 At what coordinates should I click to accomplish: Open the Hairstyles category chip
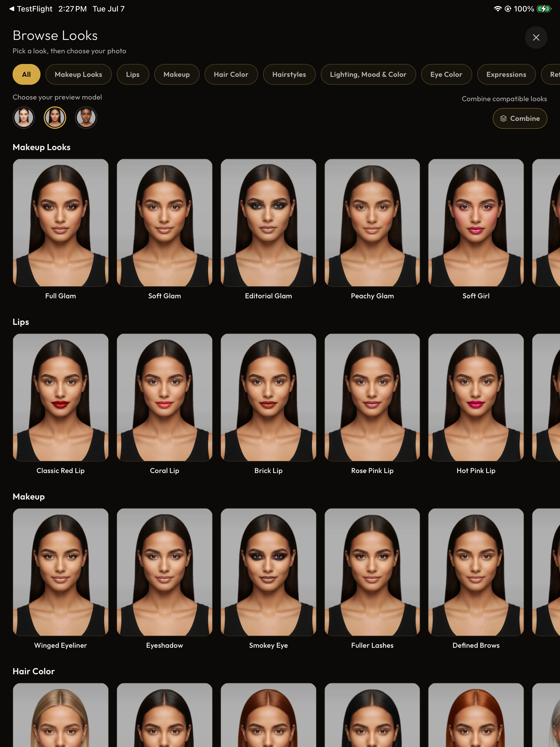289,74
